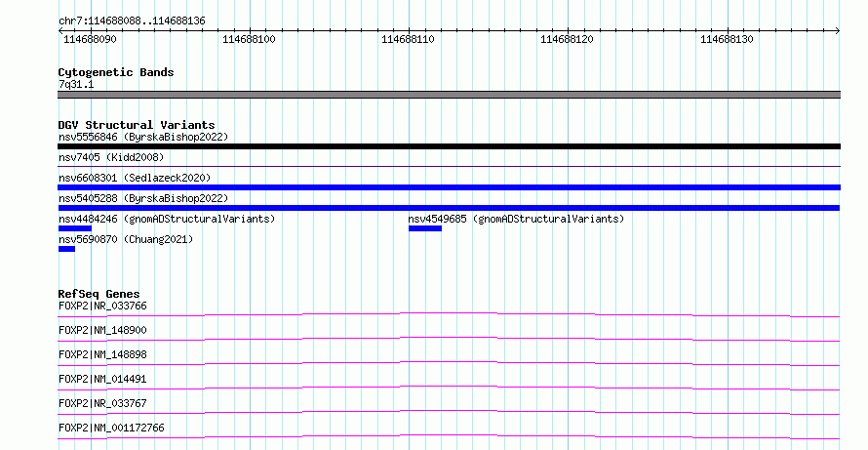Click the short blue nsv4549685 bar
This screenshot has height=450, width=868.
point(425,228)
